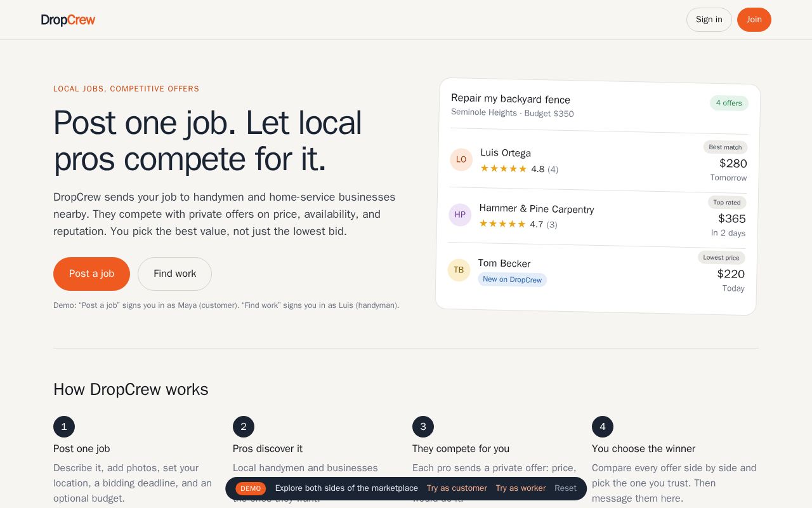
Task: Click the New on DropCrew badge
Action: coord(512,279)
